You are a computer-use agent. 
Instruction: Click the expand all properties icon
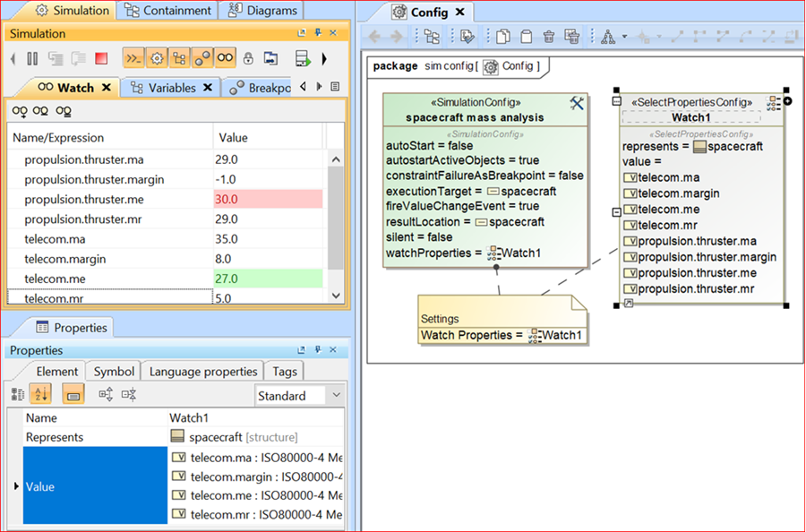point(106,395)
